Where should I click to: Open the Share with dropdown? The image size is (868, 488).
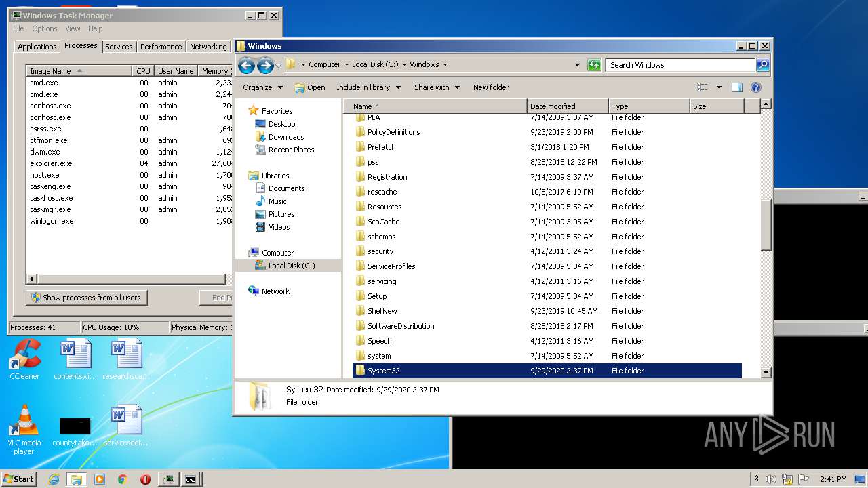(x=437, y=87)
